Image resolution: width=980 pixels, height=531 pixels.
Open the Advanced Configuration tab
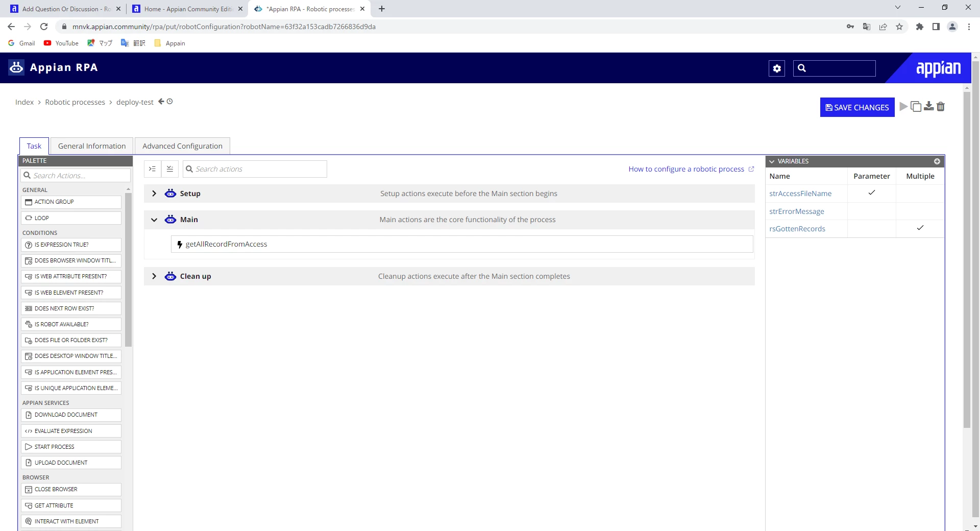point(182,146)
